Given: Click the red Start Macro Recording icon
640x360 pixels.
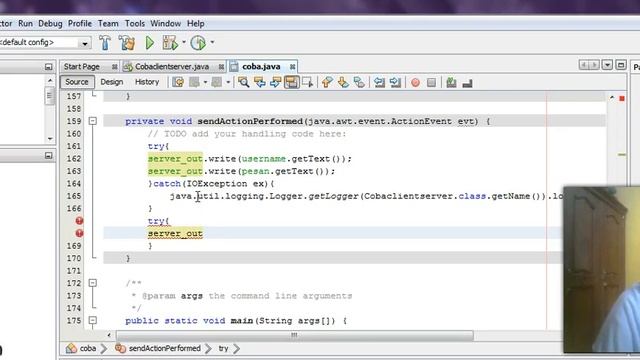Looking at the screenshot, I should (x=416, y=83).
